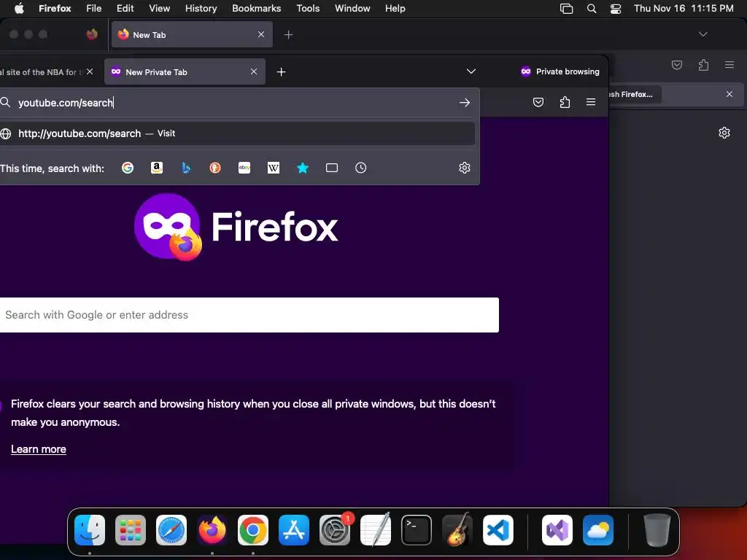Search this time with eBay icon
The width and height of the screenshot is (747, 560).
(244, 168)
